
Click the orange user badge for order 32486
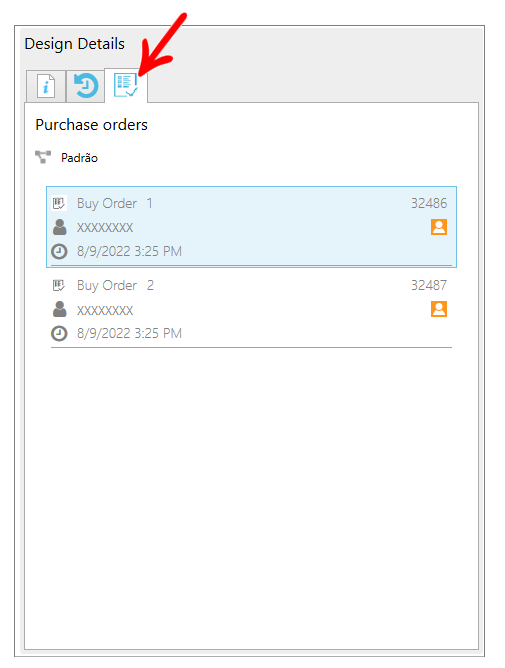[x=439, y=227]
